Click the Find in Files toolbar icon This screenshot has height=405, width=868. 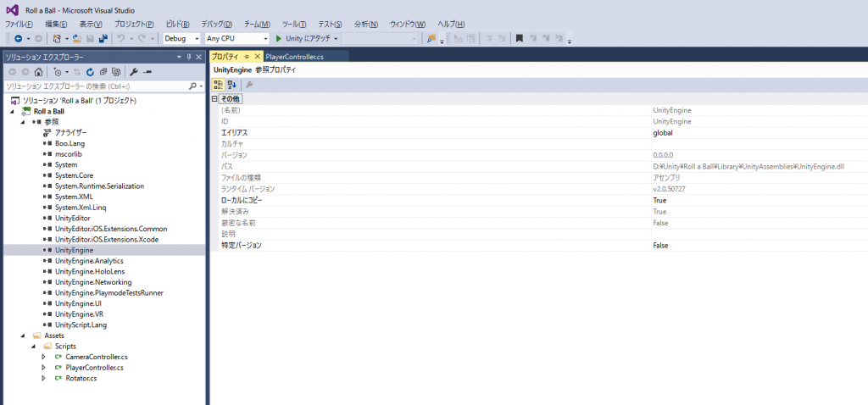pos(431,39)
